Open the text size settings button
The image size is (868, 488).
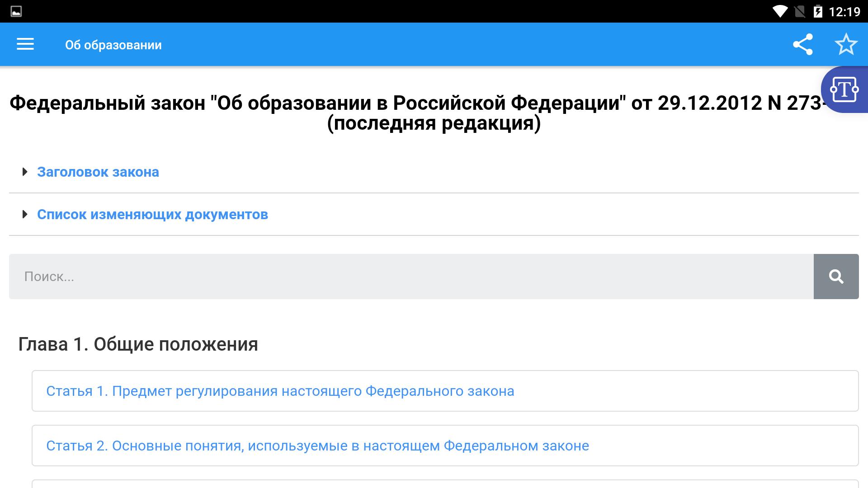coord(844,90)
